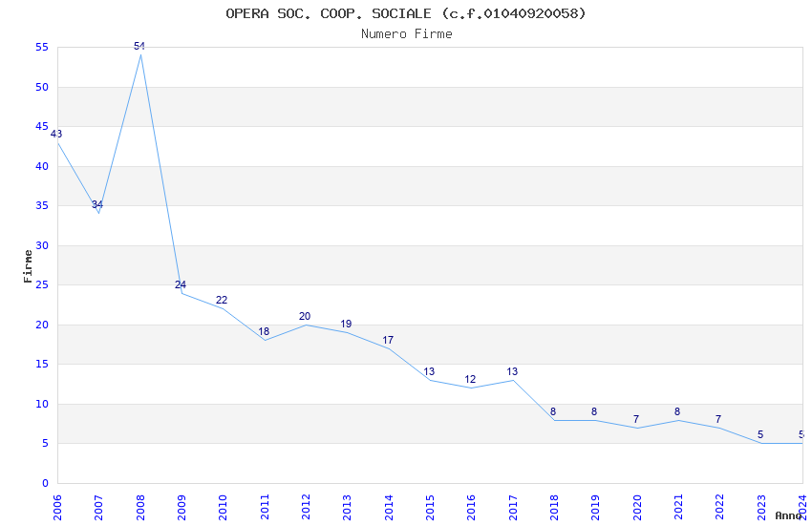This screenshot has height=525, width=812.
Task: Click y-axis tick value 45
Action: 42,126
